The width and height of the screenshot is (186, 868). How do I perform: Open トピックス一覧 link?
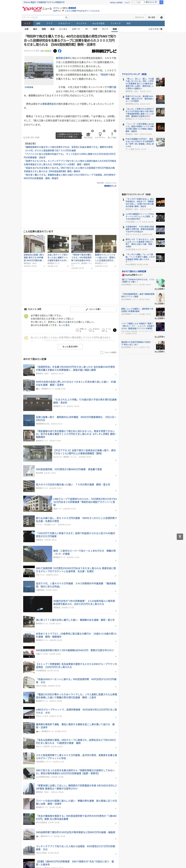coord(155,29)
